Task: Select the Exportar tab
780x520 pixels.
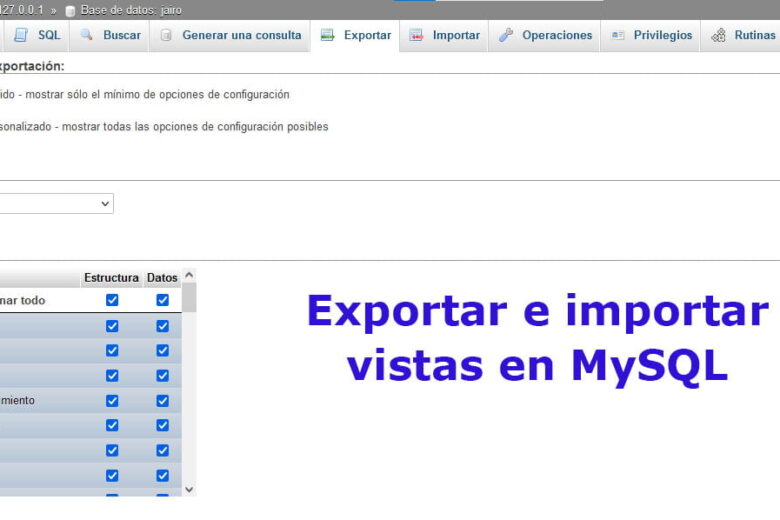Action: (355, 35)
